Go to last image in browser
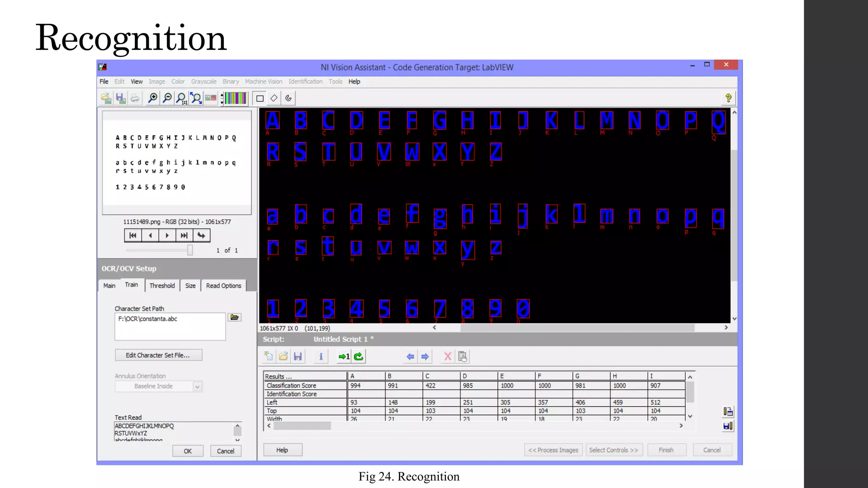The width and height of the screenshot is (868, 488). 184,236
